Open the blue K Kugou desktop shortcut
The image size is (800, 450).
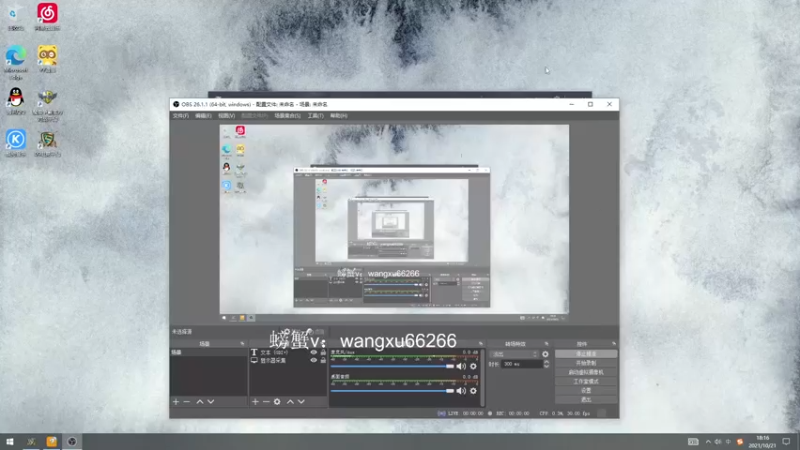pos(16,143)
